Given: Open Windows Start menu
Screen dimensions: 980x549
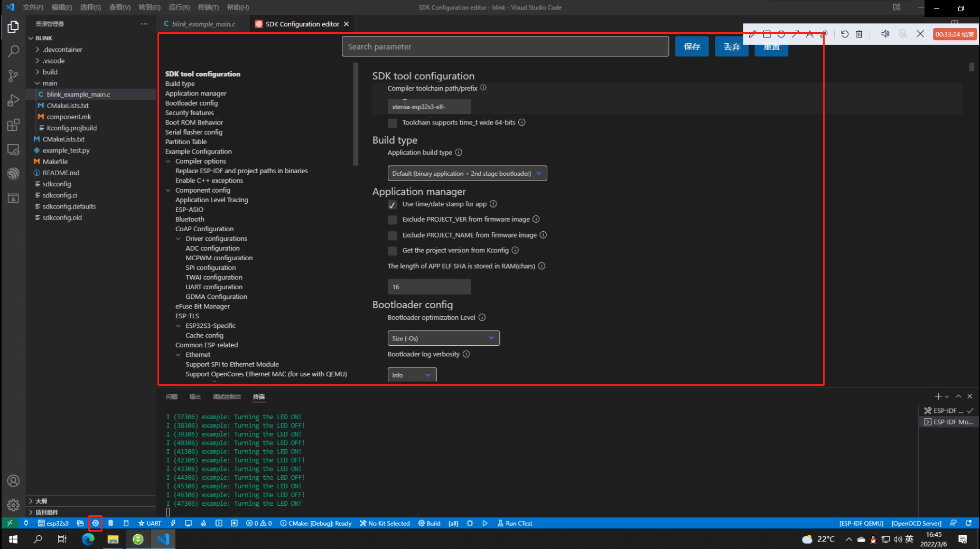Looking at the screenshot, I should point(13,539).
